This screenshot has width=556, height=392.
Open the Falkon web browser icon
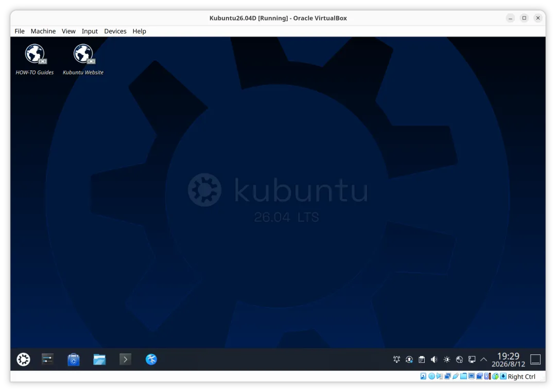tap(151, 360)
